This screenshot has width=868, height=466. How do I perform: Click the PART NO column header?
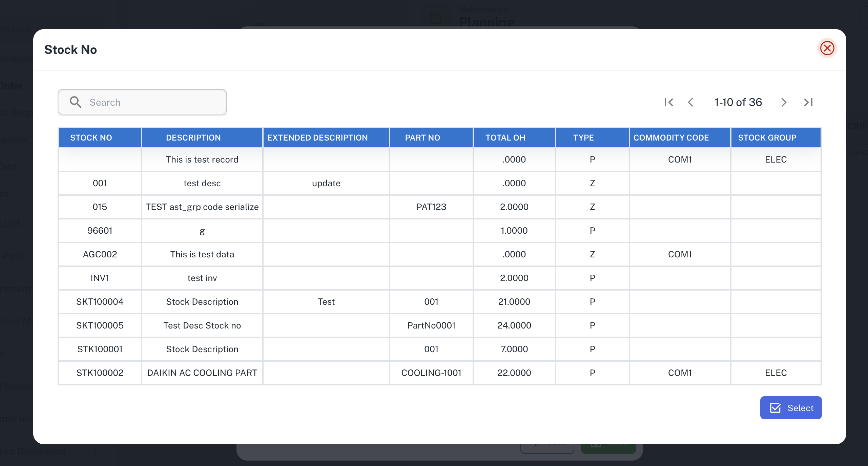(422, 138)
